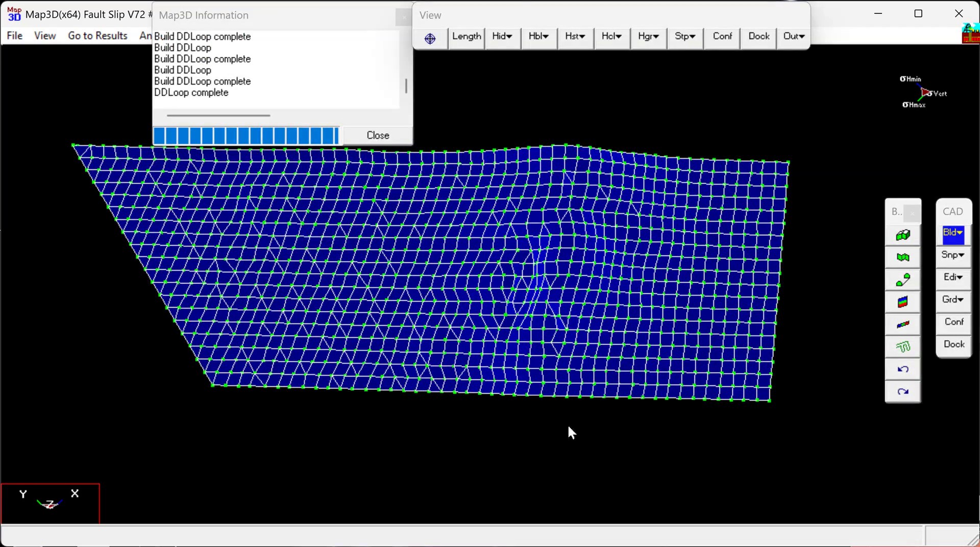Open the Hid dropdown in View toolbar
The height and width of the screenshot is (547, 980).
coord(502,36)
